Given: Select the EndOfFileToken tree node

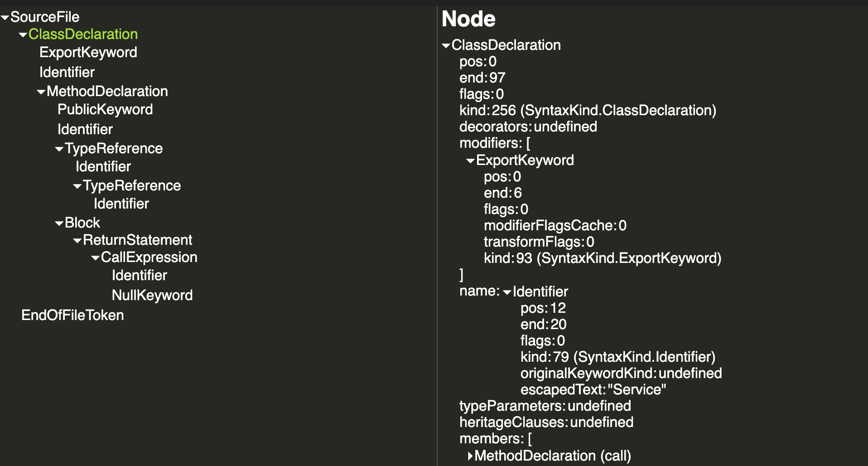Looking at the screenshot, I should pos(72,315).
